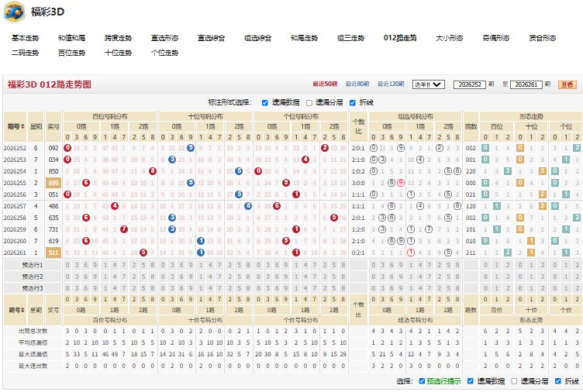Click prize number 034

point(53,160)
